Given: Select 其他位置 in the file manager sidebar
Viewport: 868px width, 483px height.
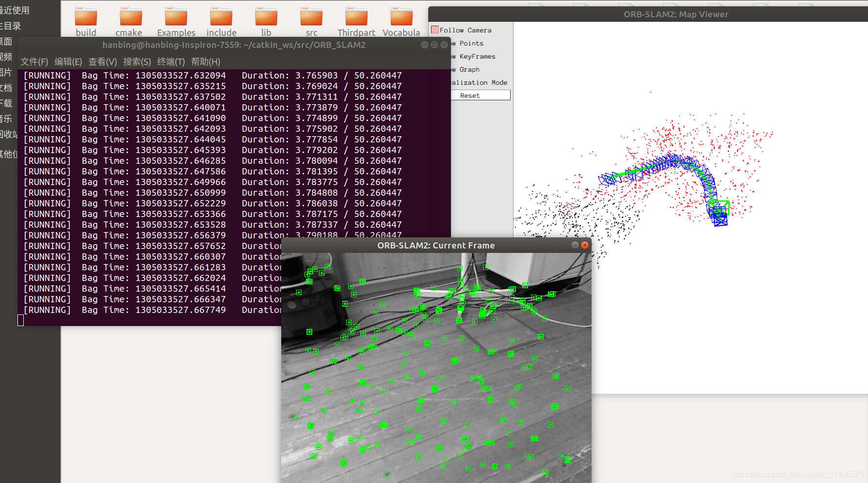Looking at the screenshot, I should [x=9, y=154].
